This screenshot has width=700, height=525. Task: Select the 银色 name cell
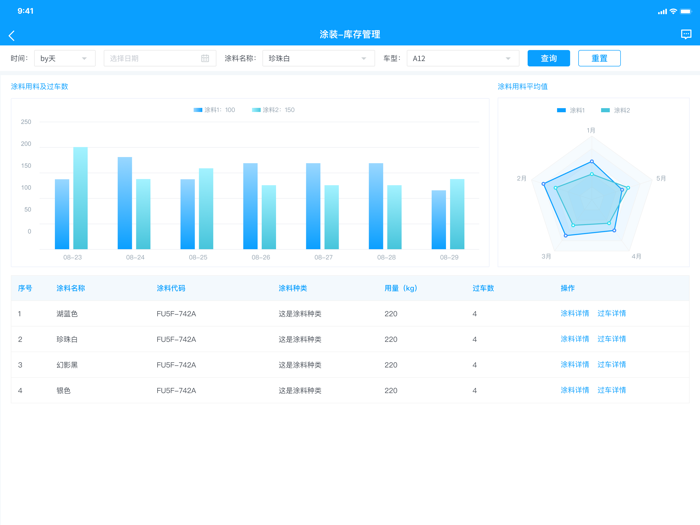coord(63,391)
